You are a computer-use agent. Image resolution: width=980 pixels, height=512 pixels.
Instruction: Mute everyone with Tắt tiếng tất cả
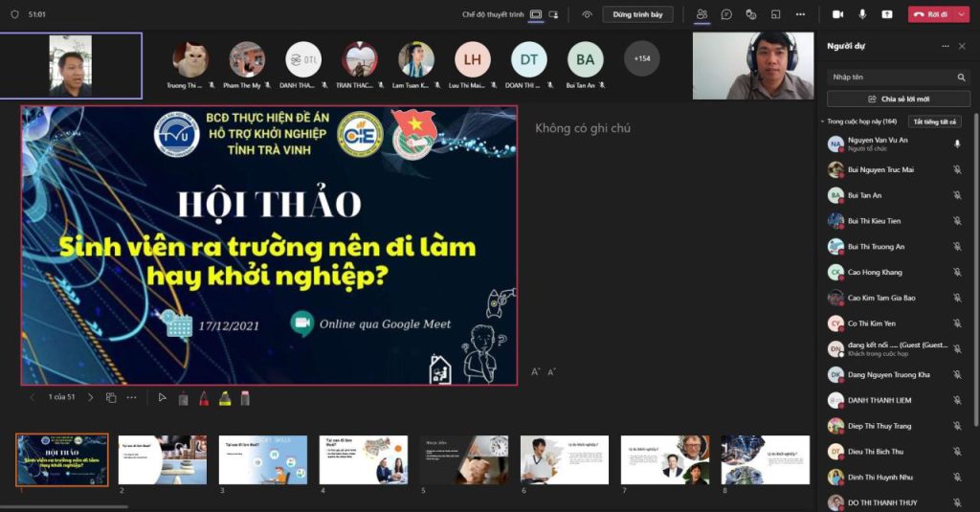click(x=934, y=122)
